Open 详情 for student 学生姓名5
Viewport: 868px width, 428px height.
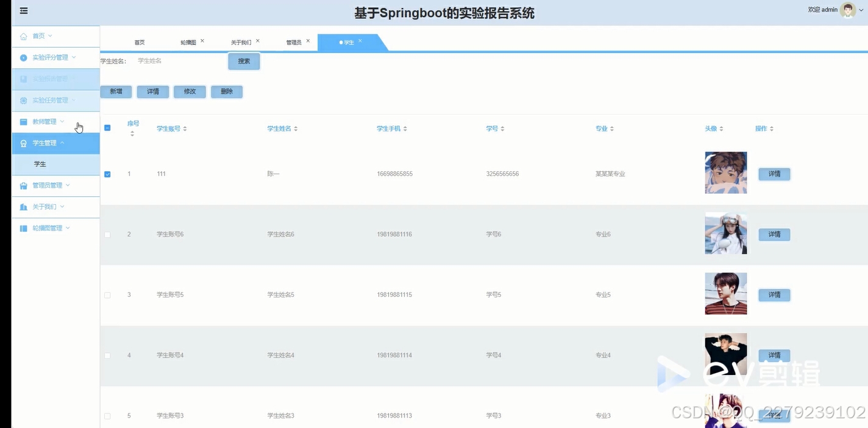pyautogui.click(x=774, y=294)
